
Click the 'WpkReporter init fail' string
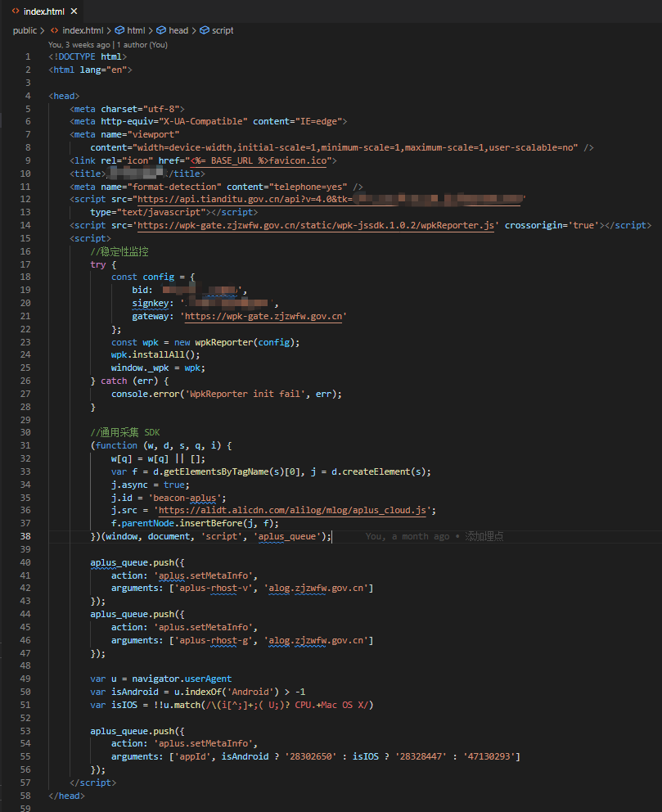(x=245, y=394)
